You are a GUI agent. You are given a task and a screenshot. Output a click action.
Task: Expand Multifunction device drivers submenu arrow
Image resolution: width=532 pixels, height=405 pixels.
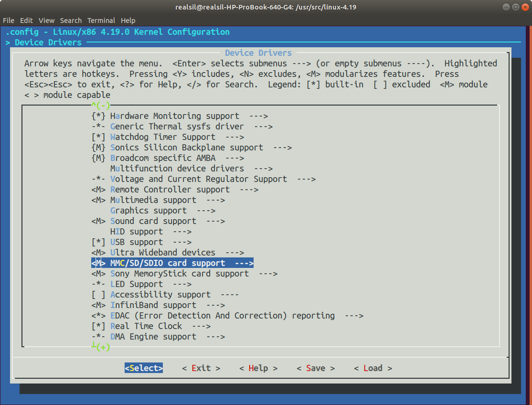coord(263,169)
